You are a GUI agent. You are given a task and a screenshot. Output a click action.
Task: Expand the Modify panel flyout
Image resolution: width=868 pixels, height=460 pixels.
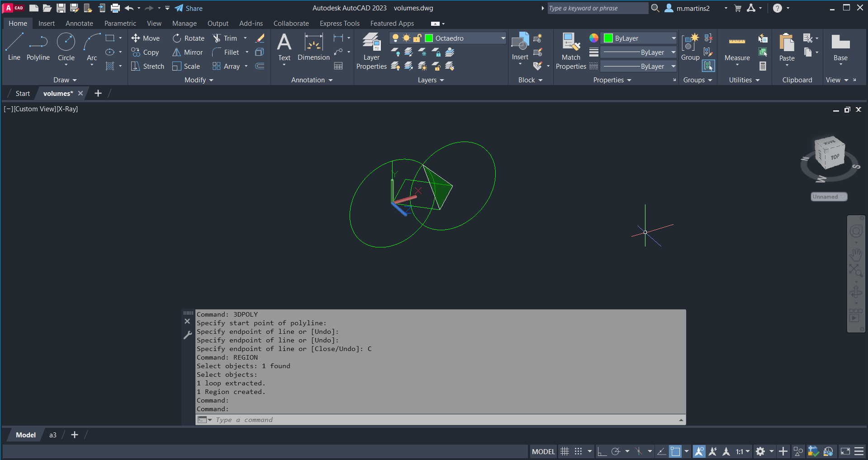[x=199, y=80]
